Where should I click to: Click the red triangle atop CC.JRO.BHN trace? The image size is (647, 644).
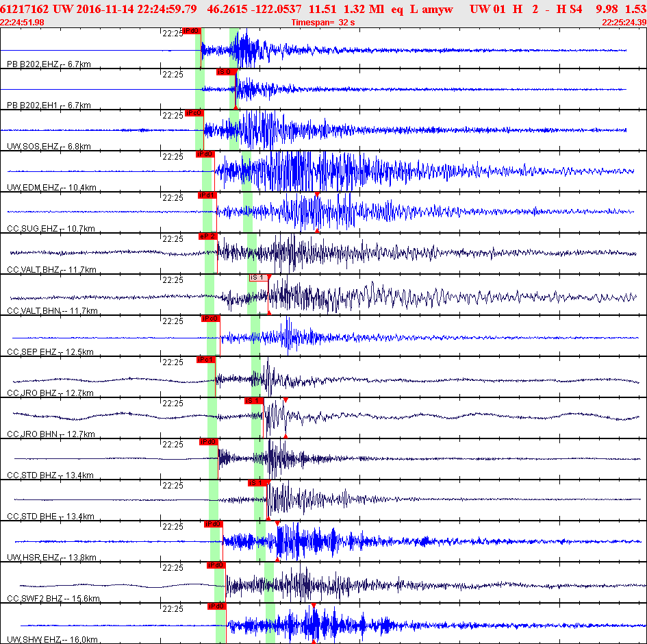(x=286, y=400)
